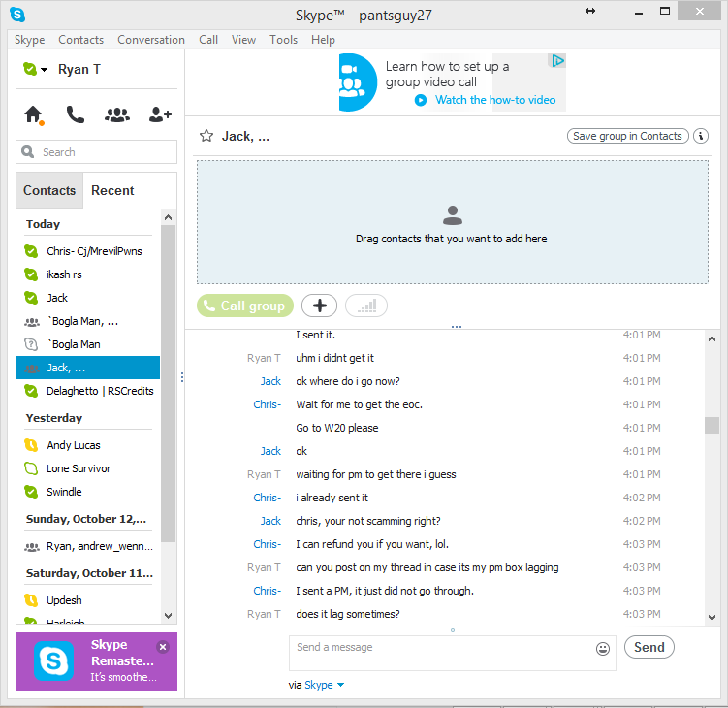Click the chat scrollbar thumb
Viewport: 728px width, 708px height.
(712, 425)
